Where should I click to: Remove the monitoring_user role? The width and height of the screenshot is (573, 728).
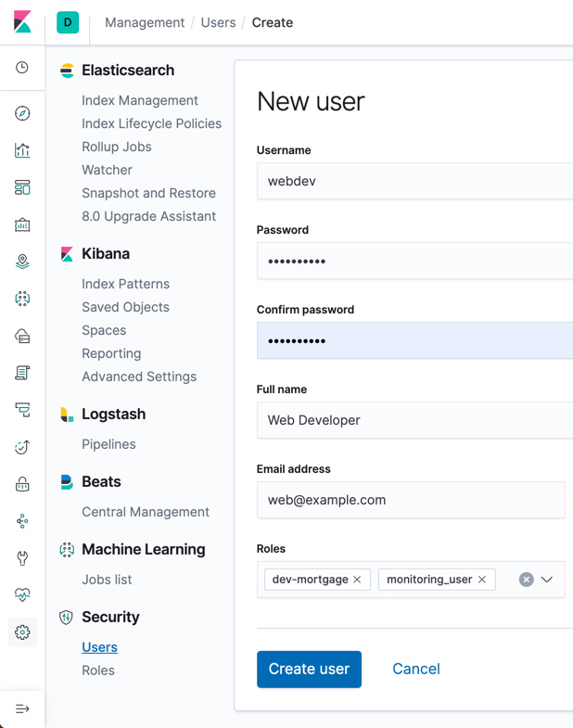point(482,580)
